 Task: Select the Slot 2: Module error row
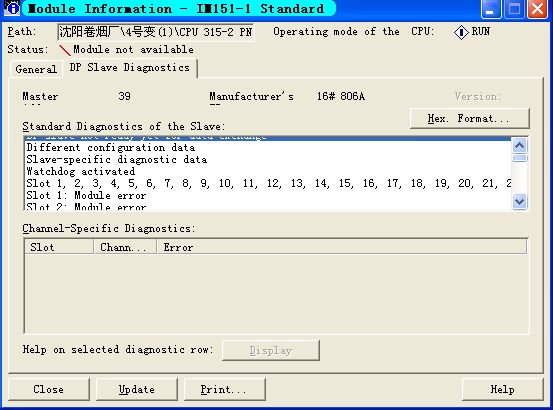point(268,206)
